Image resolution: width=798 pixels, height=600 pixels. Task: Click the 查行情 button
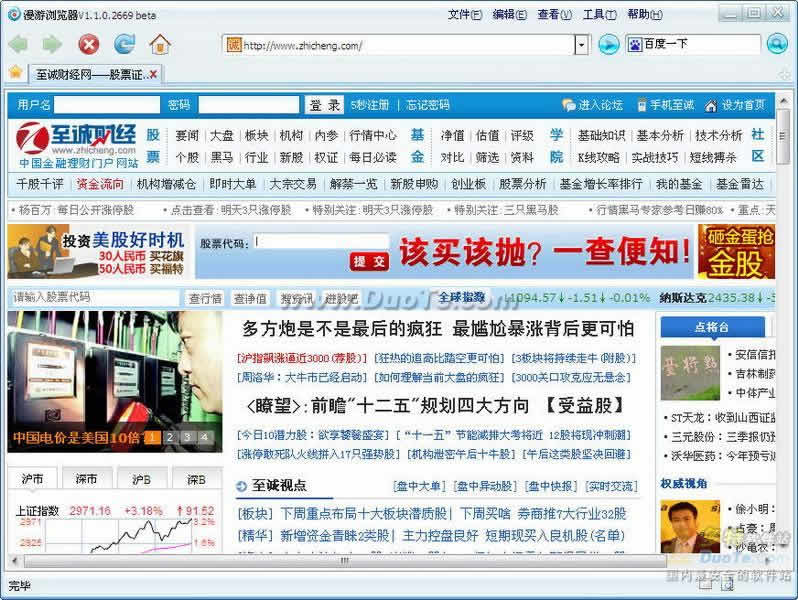[205, 298]
